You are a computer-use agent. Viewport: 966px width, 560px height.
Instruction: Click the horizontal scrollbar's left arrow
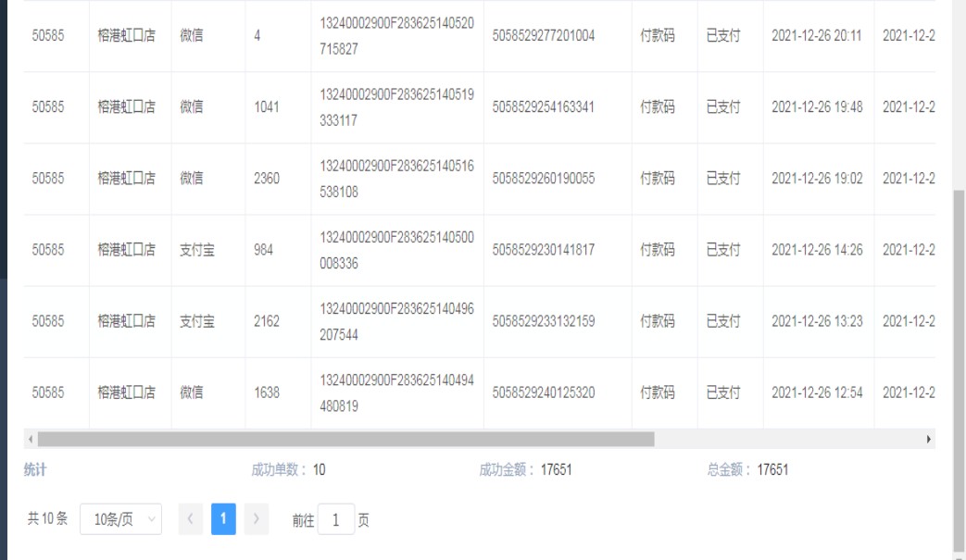[x=30, y=439]
